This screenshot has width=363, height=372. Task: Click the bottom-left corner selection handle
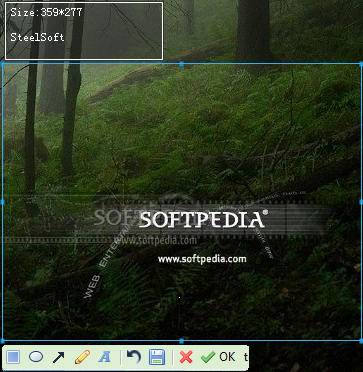[3, 341]
